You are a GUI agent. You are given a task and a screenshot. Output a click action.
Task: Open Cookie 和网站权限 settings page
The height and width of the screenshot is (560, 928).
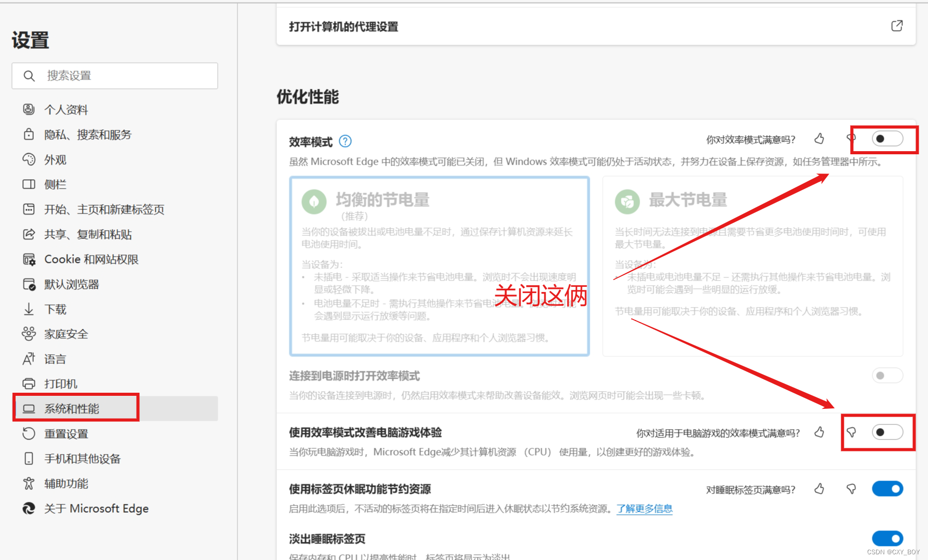coord(115,259)
